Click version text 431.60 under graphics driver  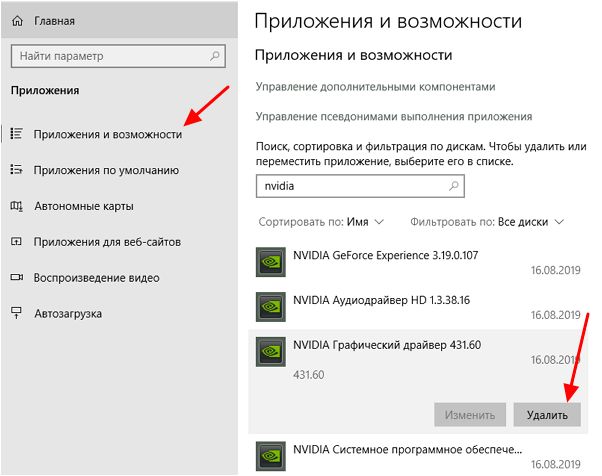pos(309,375)
